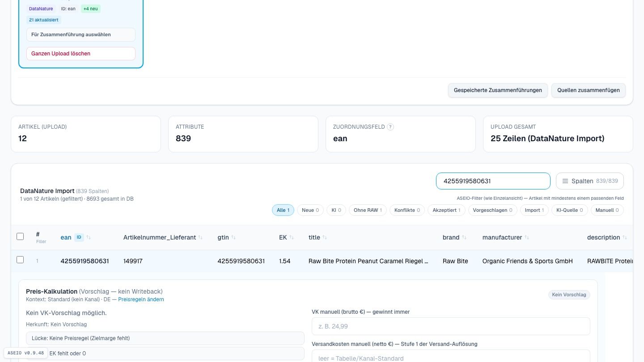Click Ganzen Upload löschen button
Screen dimensions: 644x362
coord(81,54)
